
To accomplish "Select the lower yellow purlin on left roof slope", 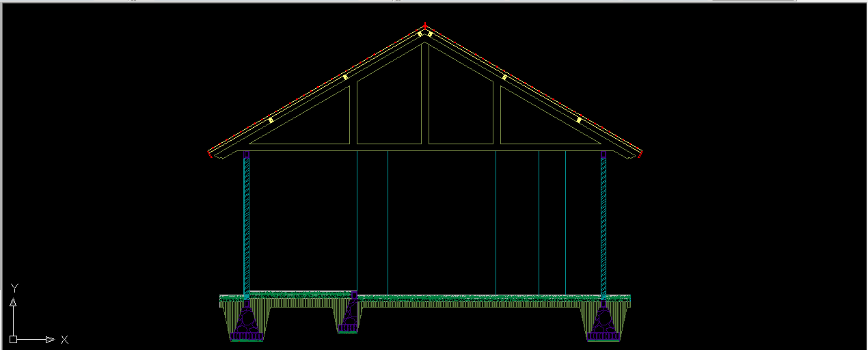I will [x=271, y=120].
